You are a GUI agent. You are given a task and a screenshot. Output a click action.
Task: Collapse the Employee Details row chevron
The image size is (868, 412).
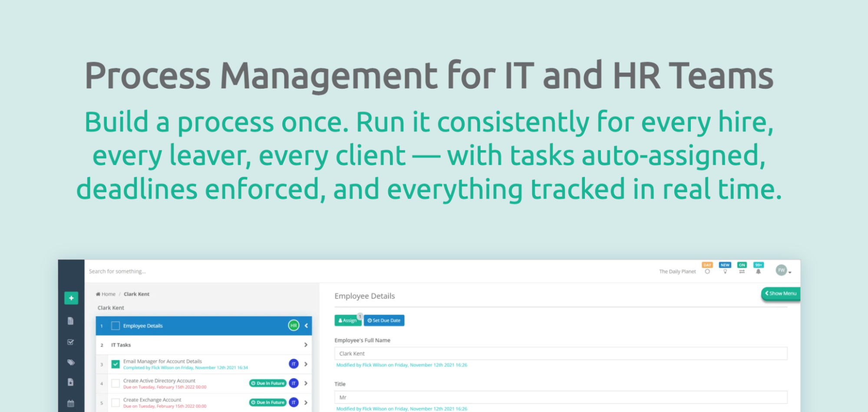(x=306, y=326)
